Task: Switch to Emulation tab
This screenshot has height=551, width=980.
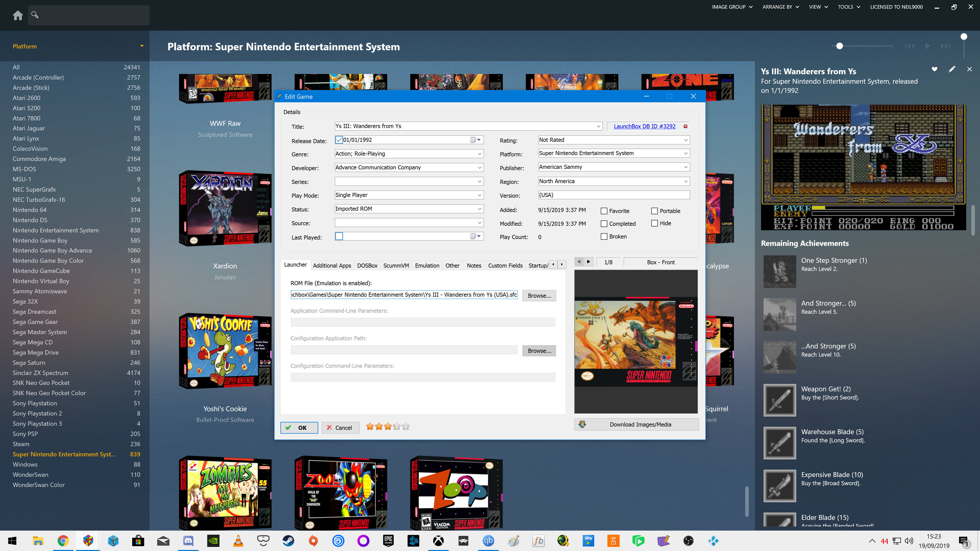Action: (427, 265)
